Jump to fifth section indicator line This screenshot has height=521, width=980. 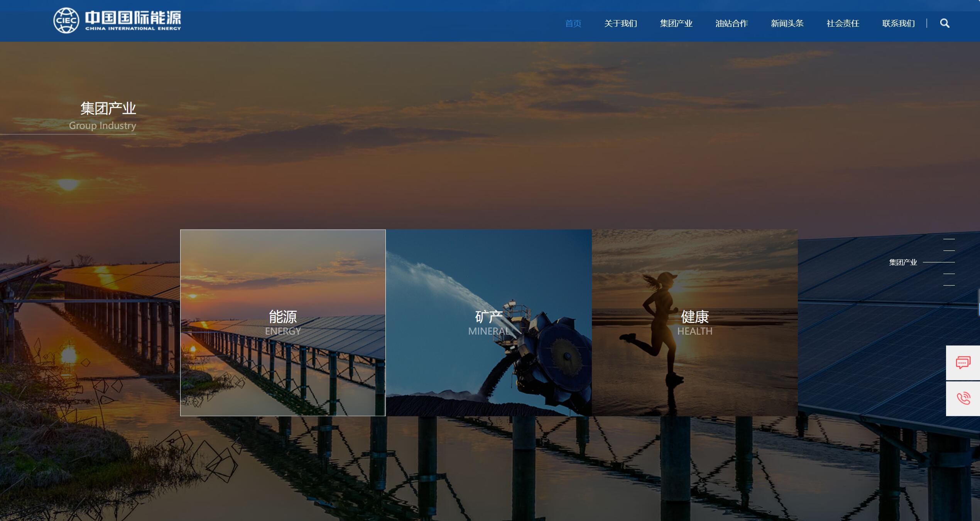point(949,286)
